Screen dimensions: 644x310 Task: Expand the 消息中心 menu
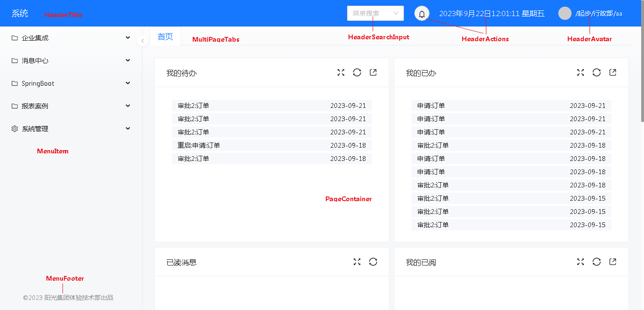pos(71,61)
